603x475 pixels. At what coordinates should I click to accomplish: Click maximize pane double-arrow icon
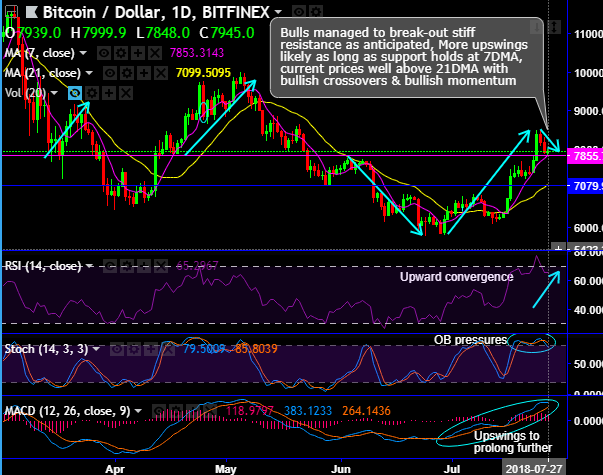[554, 27]
